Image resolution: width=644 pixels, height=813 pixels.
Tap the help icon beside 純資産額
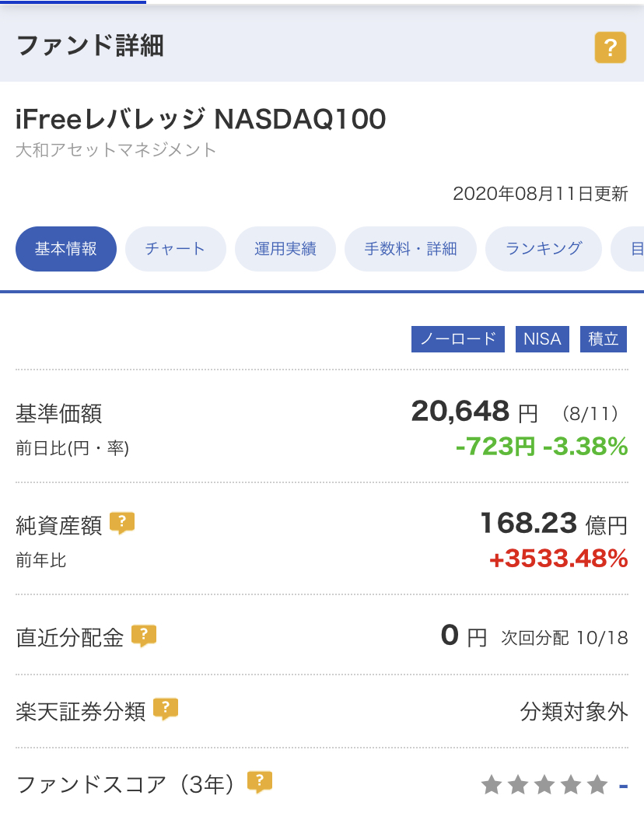[x=122, y=523]
